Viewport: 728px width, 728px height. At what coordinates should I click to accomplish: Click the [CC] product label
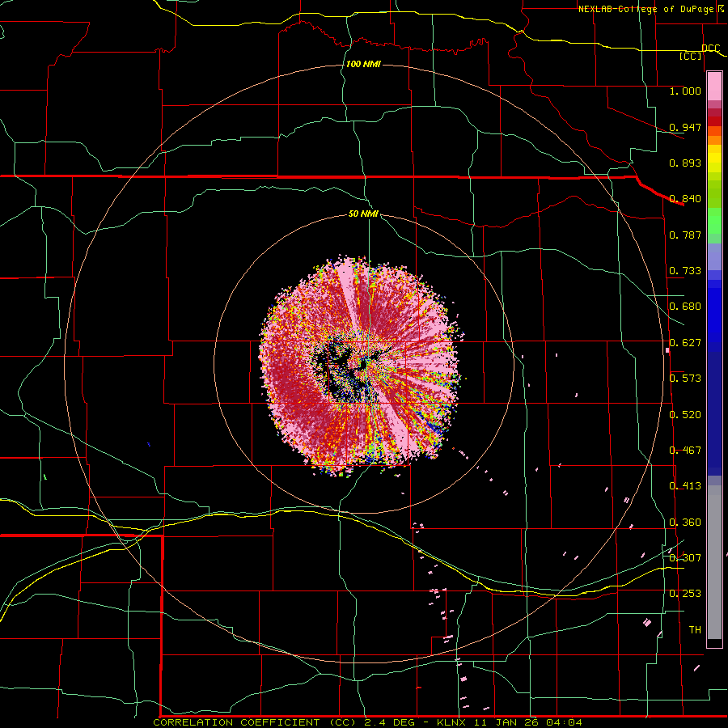[x=691, y=56]
